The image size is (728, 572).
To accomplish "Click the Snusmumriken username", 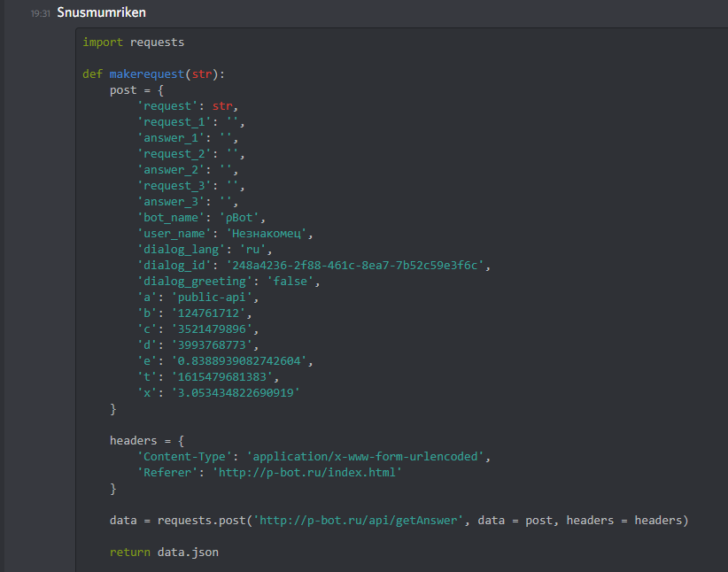I will click(x=101, y=13).
